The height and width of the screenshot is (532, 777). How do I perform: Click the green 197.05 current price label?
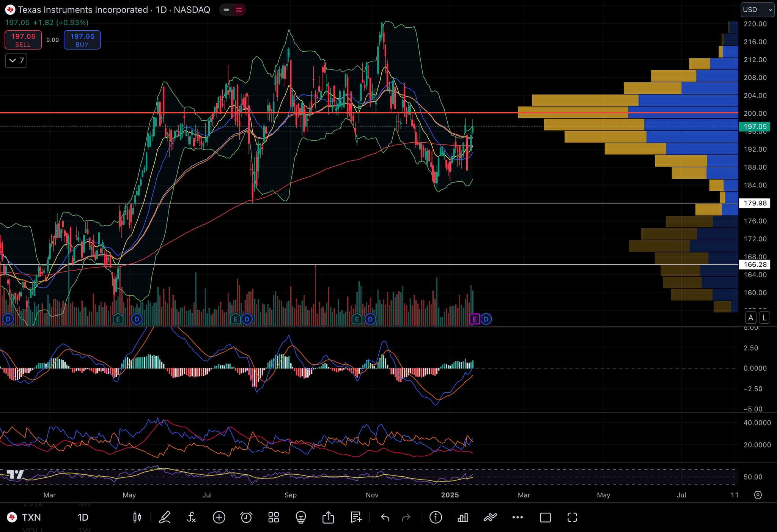(x=755, y=127)
